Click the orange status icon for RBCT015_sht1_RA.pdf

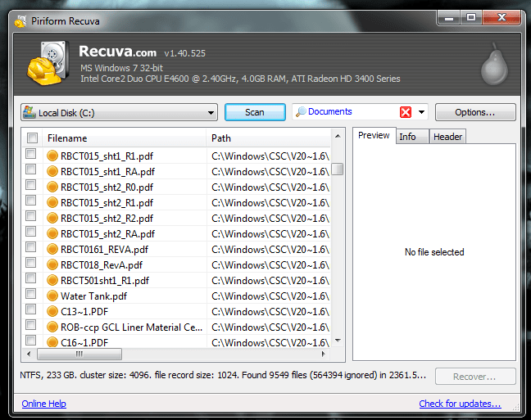(x=52, y=171)
